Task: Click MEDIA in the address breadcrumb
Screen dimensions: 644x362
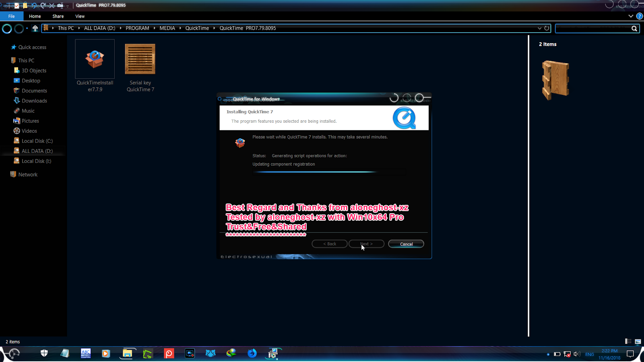Action: tap(167, 28)
